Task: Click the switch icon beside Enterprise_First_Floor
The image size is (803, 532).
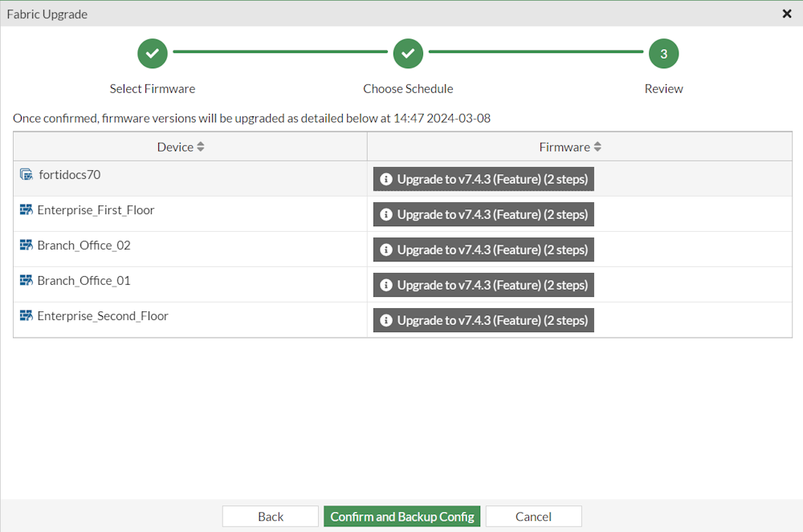Action: pyautogui.click(x=25, y=209)
